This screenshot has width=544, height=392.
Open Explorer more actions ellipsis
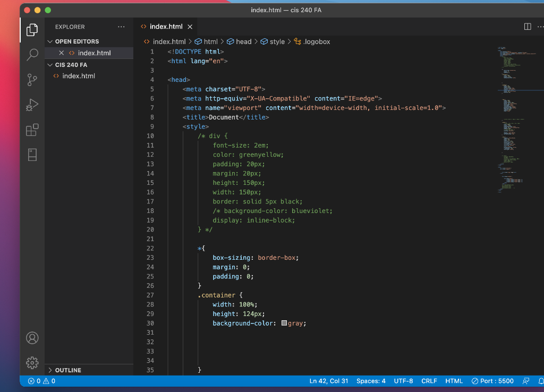point(121,27)
